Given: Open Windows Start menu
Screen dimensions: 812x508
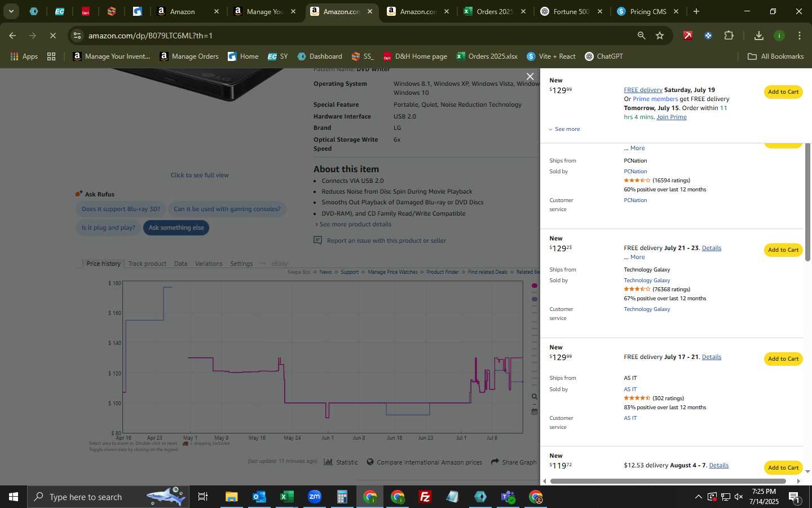Looking at the screenshot, I should pos(14,497).
